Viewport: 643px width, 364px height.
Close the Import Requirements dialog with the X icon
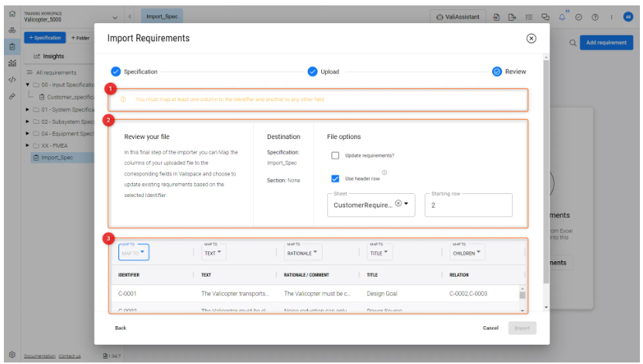(531, 38)
